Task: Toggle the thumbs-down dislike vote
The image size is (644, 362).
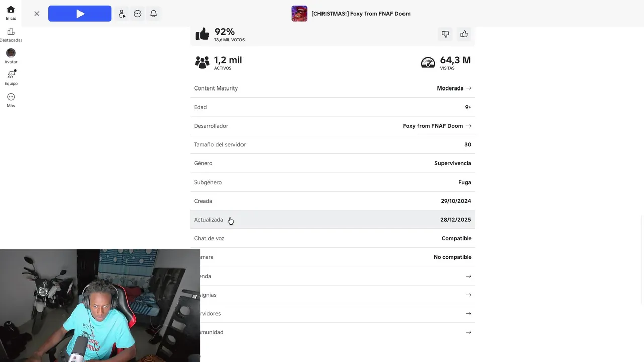Action: [x=445, y=34]
